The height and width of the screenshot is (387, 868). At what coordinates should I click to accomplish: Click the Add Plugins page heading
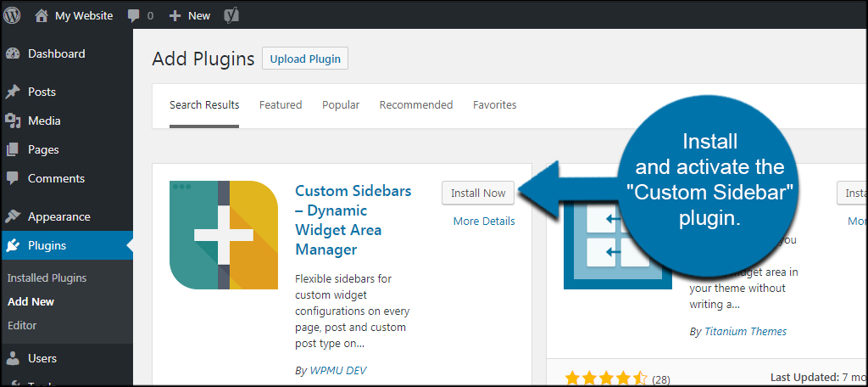coord(203,59)
